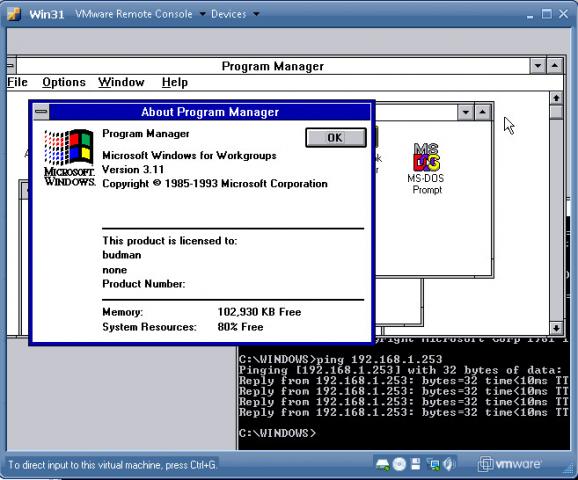Open the File menu

tap(17, 82)
